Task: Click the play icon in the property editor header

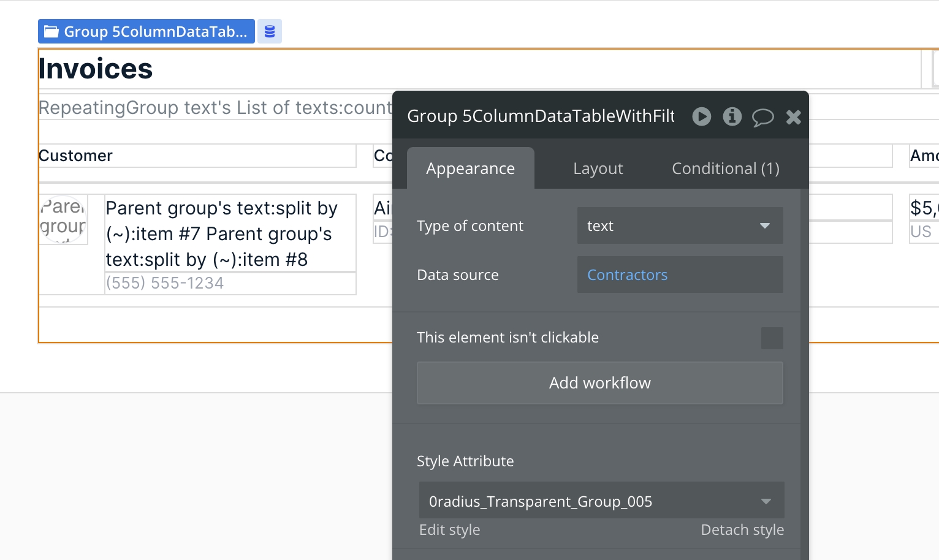Action: [x=701, y=116]
